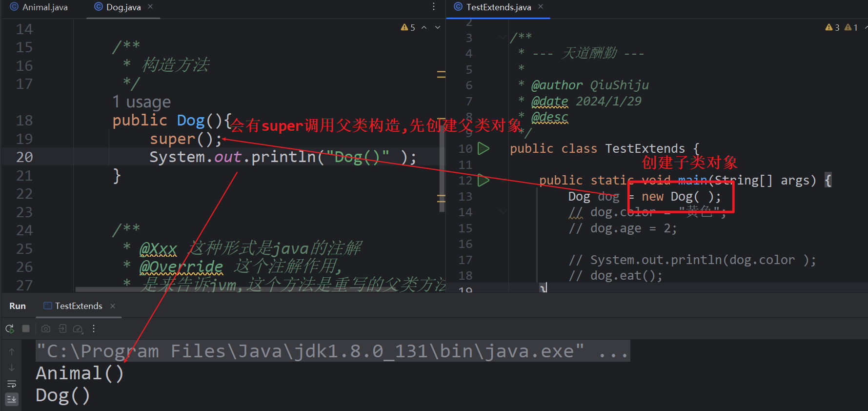
Task: Toggle fold marker at line 14 in TestExtends
Action: click(x=503, y=212)
